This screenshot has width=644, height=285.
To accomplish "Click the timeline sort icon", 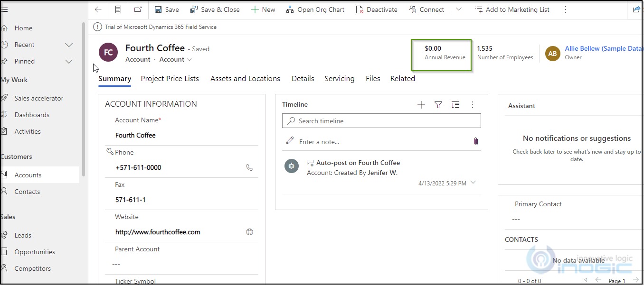I will pos(455,105).
